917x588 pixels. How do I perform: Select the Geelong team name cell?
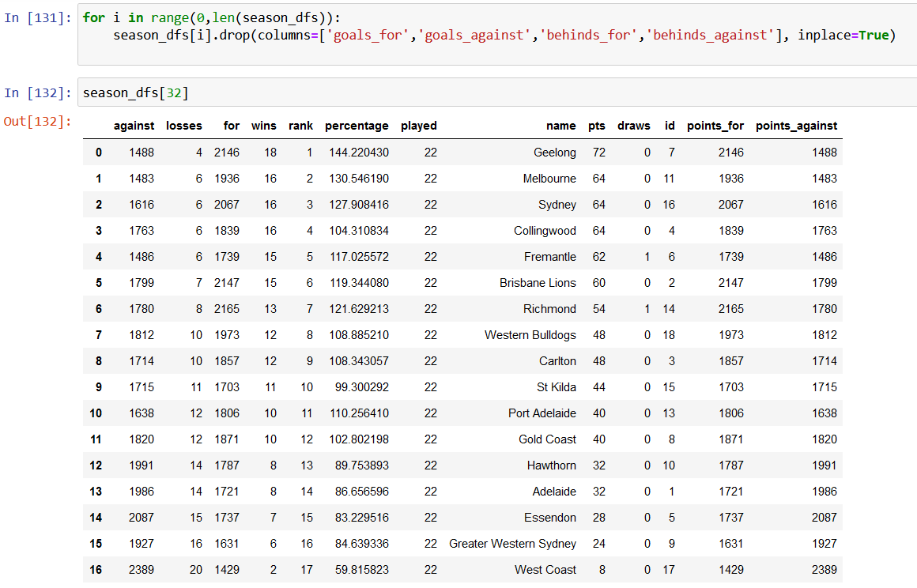pos(554,153)
